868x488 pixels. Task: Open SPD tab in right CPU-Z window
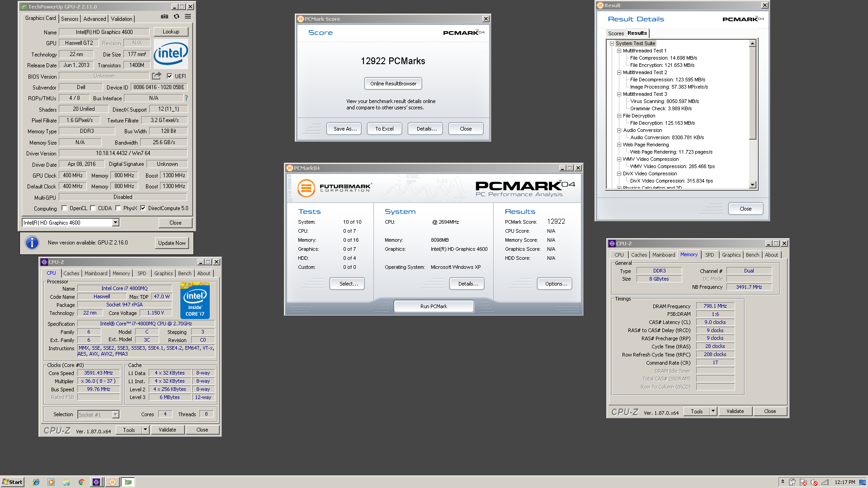point(709,255)
